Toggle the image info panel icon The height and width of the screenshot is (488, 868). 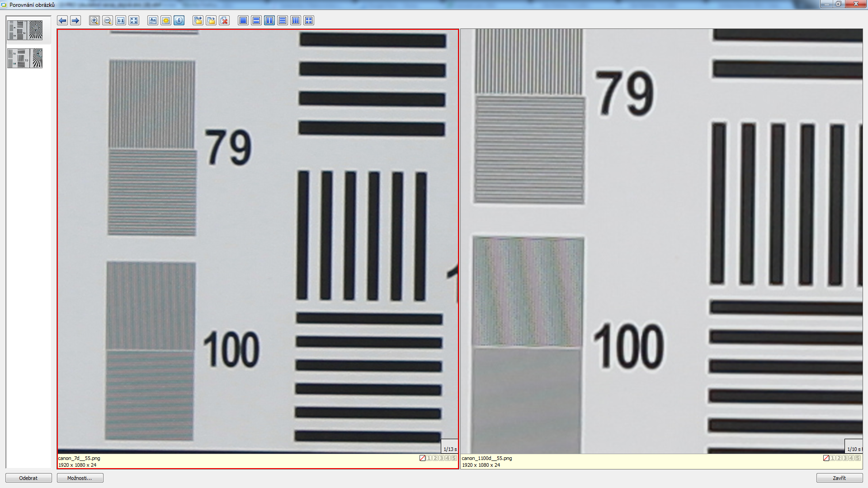click(x=179, y=20)
